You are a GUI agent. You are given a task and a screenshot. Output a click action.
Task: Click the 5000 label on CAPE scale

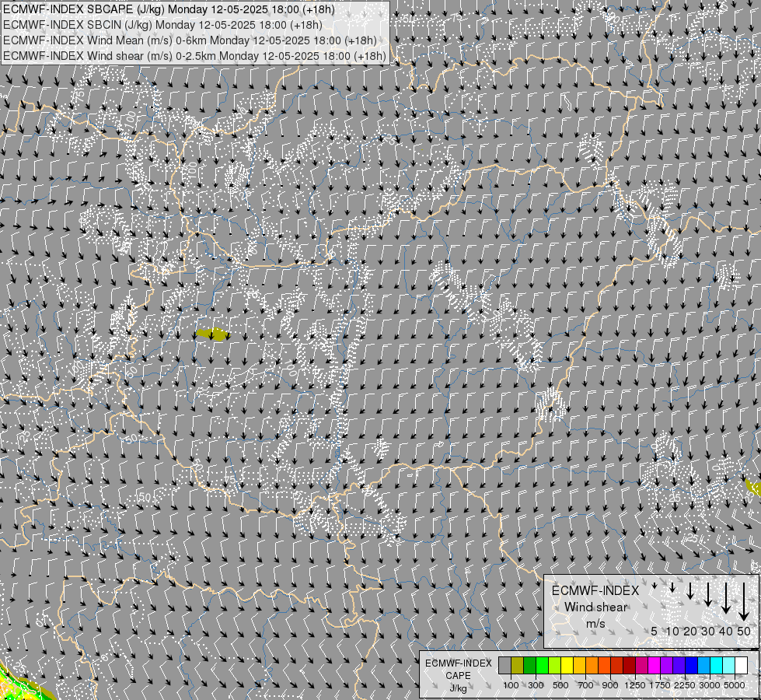(x=735, y=685)
